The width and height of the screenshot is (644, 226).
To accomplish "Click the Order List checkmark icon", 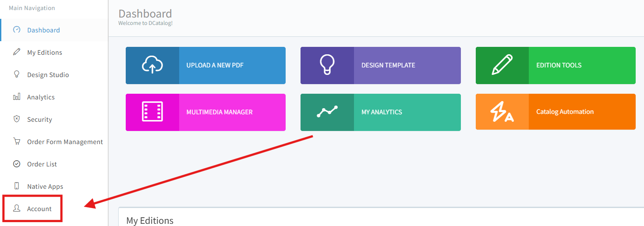I will (x=17, y=164).
